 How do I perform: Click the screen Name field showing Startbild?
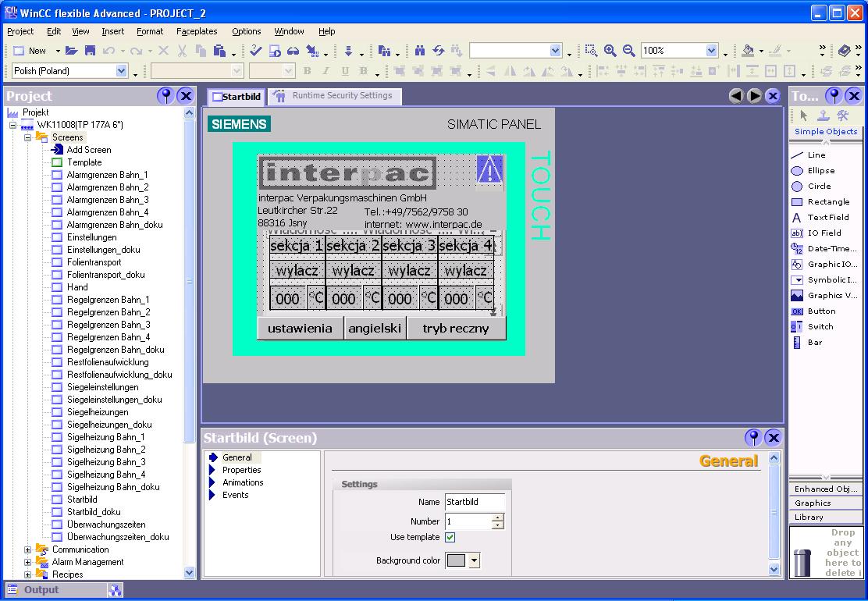click(x=475, y=503)
